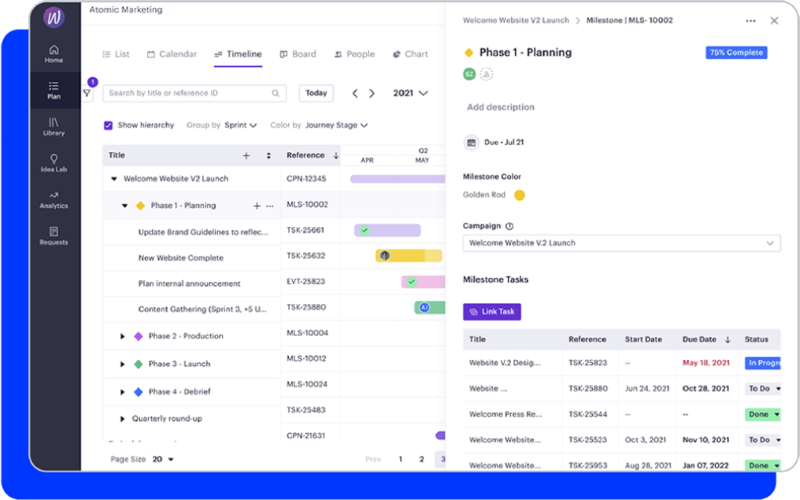Viewport: 800px width, 500px height.
Task: Expand Phase 4 - Debrief row
Action: point(122,392)
